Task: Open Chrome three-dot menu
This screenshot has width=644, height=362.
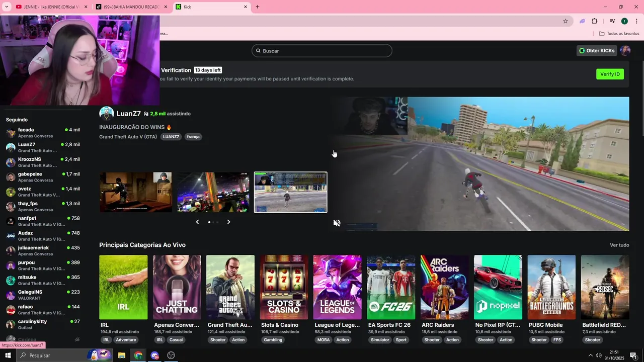Action: [x=636, y=21]
